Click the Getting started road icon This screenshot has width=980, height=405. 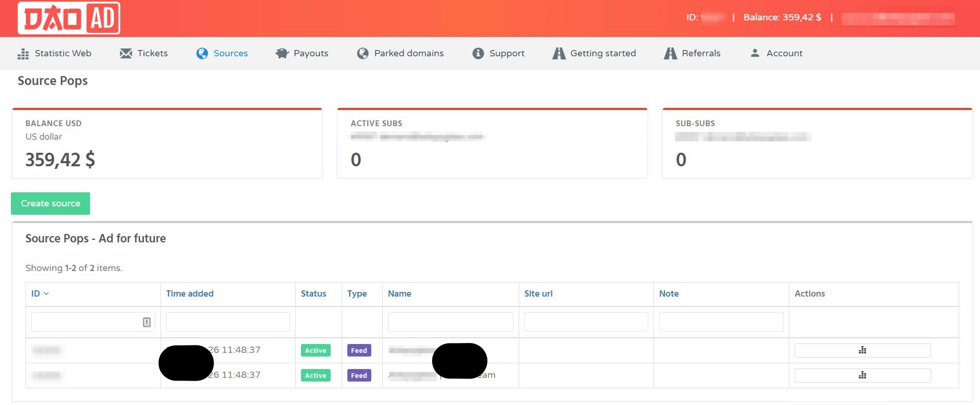click(x=559, y=53)
